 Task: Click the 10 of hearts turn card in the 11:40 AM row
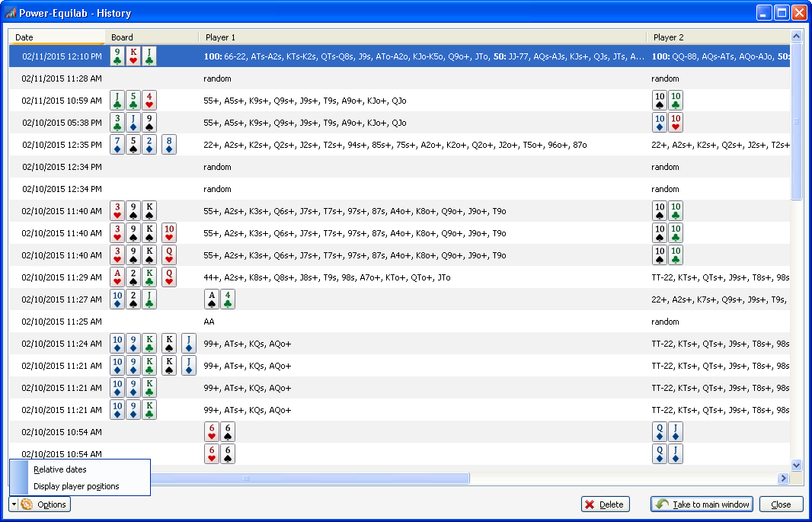(169, 233)
